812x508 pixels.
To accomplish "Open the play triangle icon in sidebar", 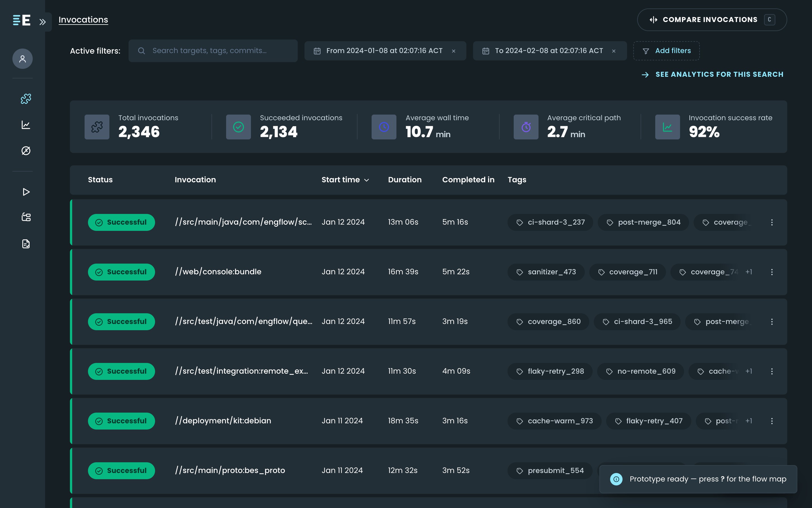I will pyautogui.click(x=26, y=192).
